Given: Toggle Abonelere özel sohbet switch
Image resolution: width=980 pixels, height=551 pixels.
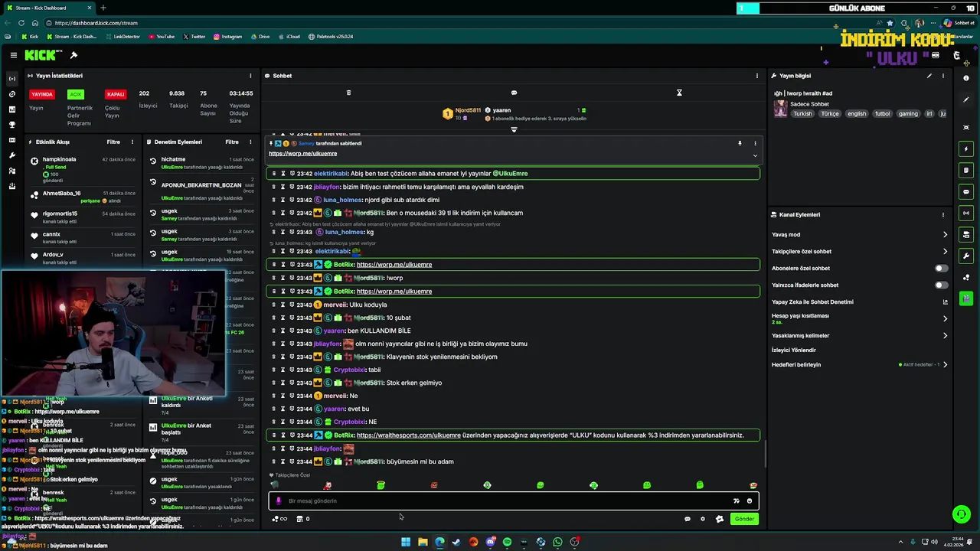Looking at the screenshot, I should (941, 269).
